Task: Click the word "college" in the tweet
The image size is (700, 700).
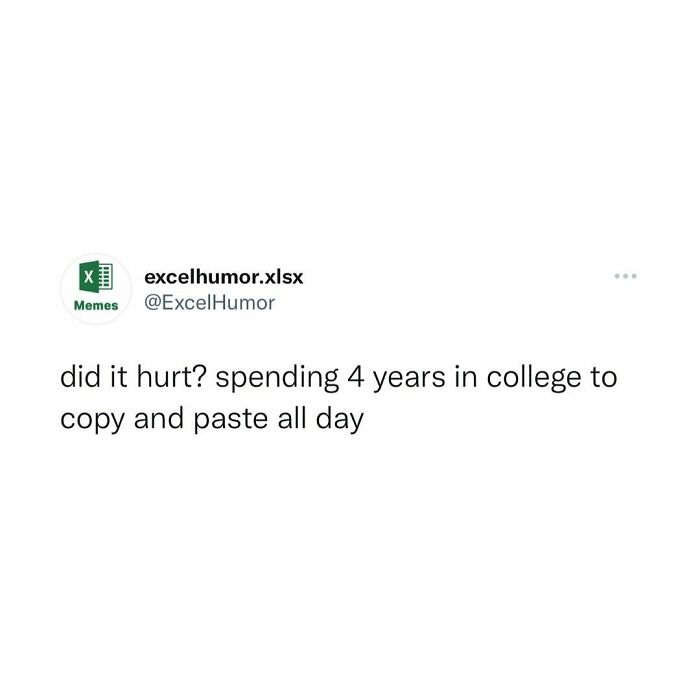Action: [x=533, y=379]
